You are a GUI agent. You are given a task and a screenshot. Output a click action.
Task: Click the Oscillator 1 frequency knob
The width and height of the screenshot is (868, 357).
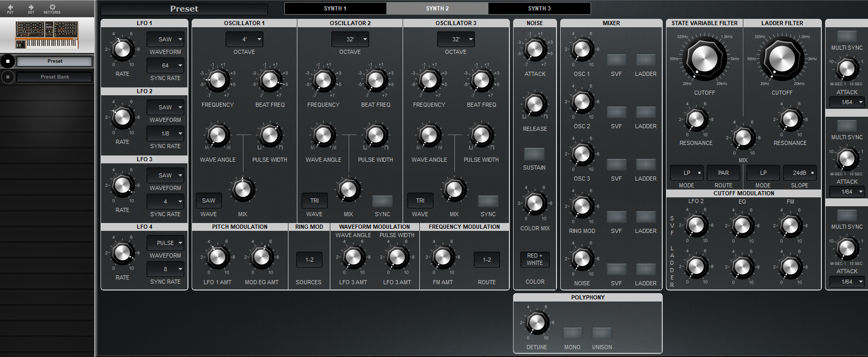[x=217, y=80]
